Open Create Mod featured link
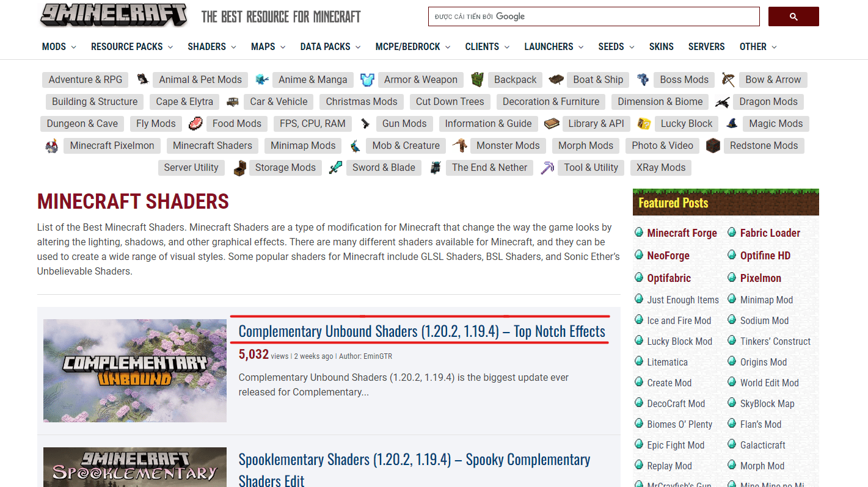This screenshot has width=868, height=487. pos(669,383)
